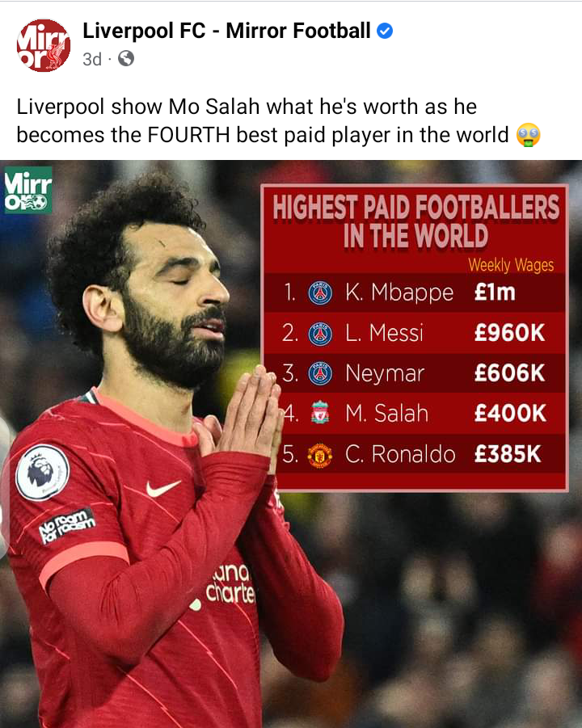Select the M. Salah £400K wage
The image size is (582, 728).
510,413
